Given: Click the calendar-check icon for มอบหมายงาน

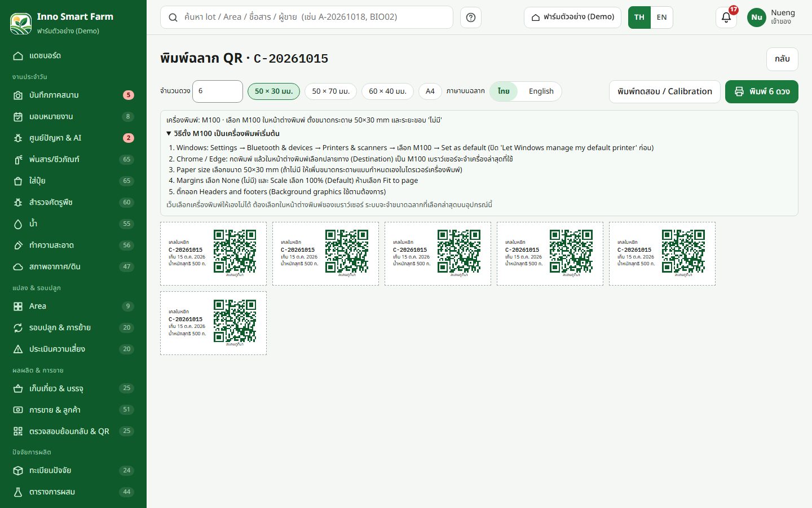Looking at the screenshot, I should (x=18, y=117).
